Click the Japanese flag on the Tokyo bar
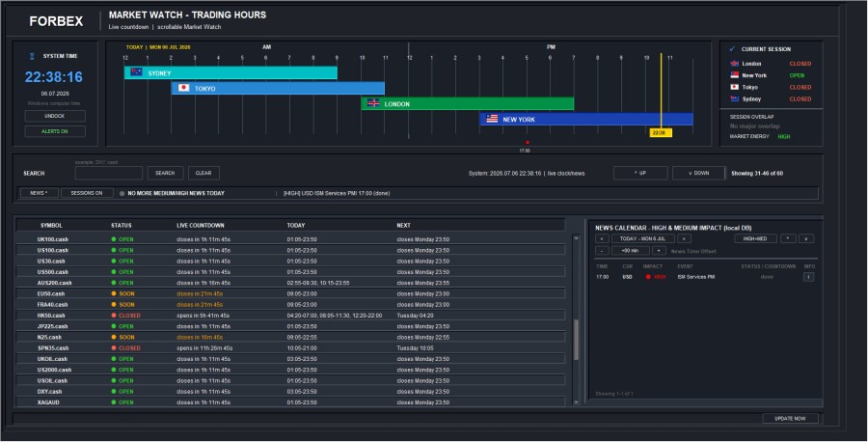Screen dimensions: 868x442 tap(184, 88)
